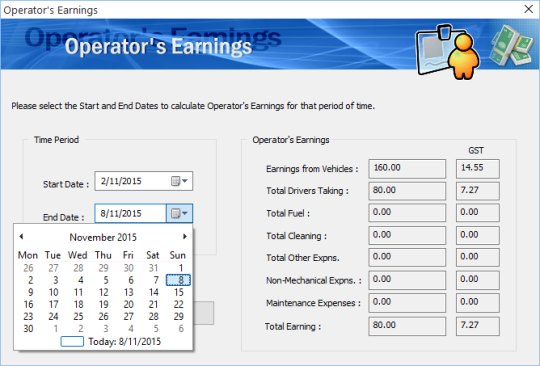Screen dimensions: 540x366
Task: Open the End Date calendar dropdown
Action: click(179, 213)
